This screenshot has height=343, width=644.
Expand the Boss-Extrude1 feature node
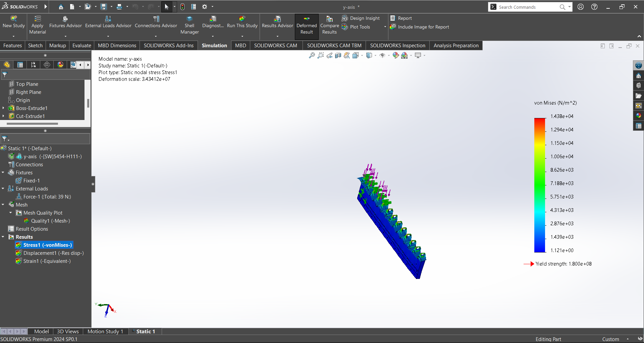pos(3,108)
